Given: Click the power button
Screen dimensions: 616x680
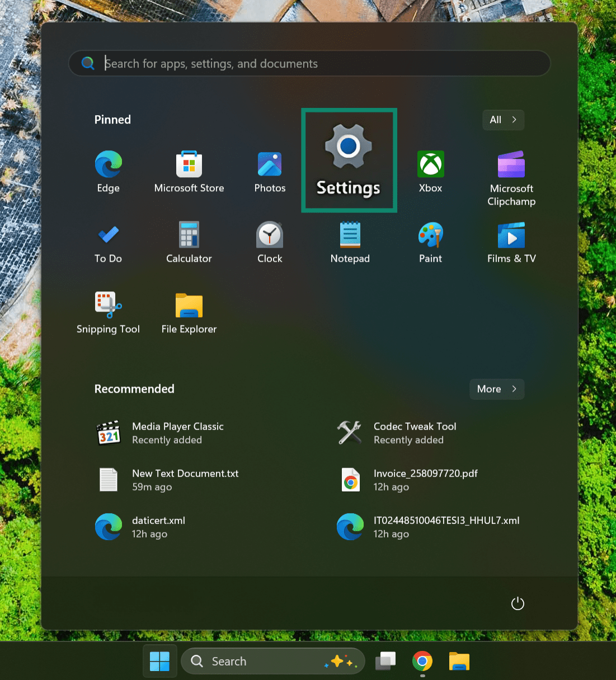Looking at the screenshot, I should [x=517, y=603].
